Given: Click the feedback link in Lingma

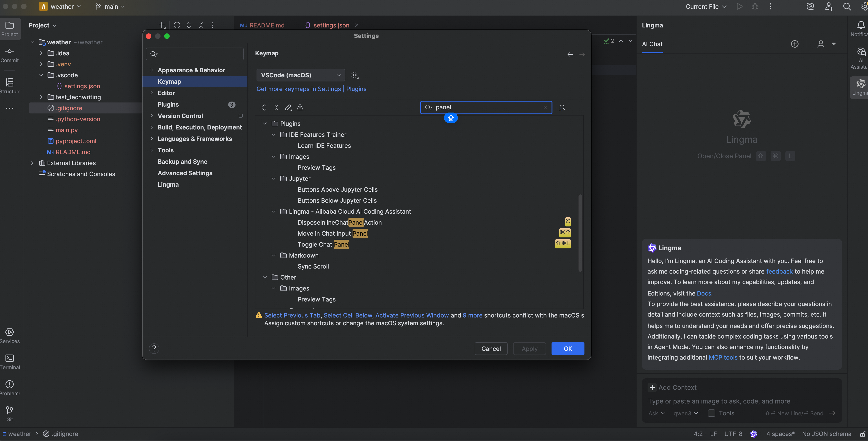Looking at the screenshot, I should click(x=779, y=272).
